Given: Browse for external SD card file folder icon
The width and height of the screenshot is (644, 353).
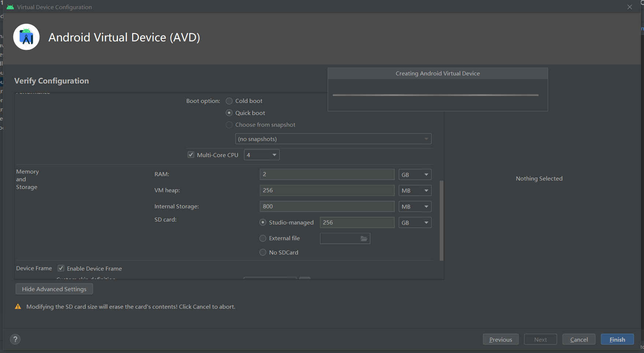Looking at the screenshot, I should (364, 238).
